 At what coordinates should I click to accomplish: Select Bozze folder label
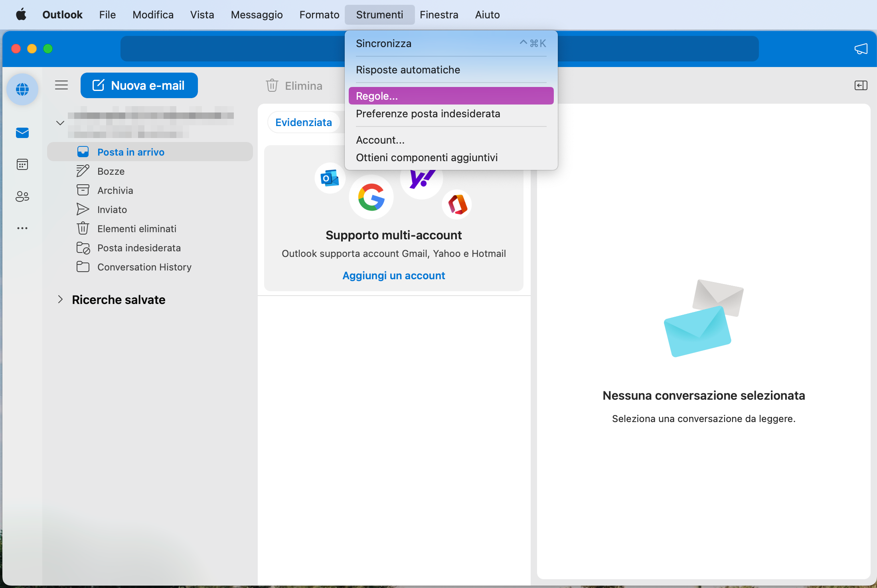pos(111,171)
